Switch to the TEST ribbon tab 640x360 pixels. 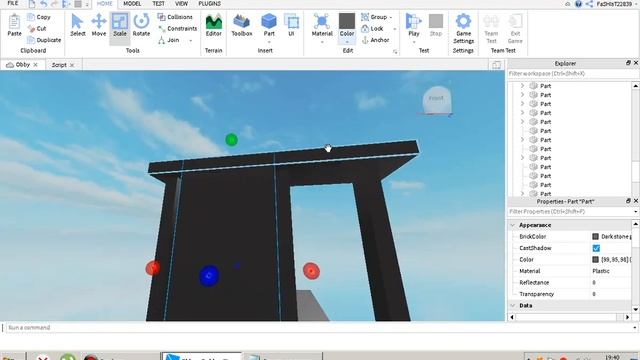coord(158,4)
